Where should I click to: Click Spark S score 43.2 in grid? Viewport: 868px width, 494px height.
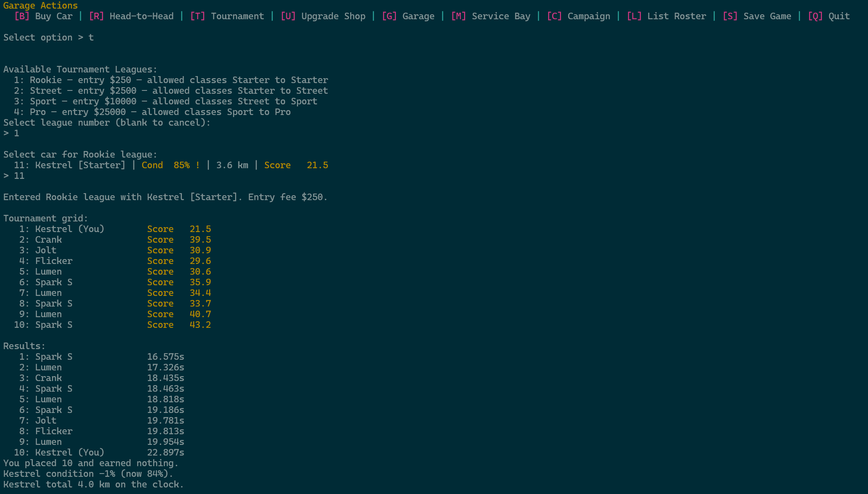200,325
